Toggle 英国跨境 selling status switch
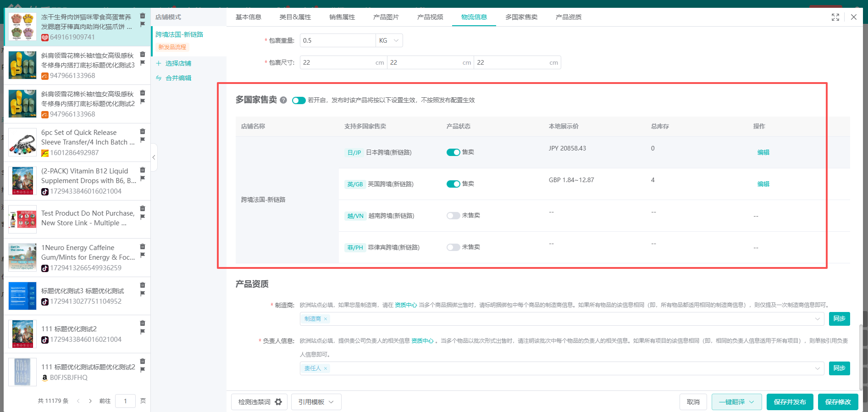The height and width of the screenshot is (412, 868). point(453,184)
